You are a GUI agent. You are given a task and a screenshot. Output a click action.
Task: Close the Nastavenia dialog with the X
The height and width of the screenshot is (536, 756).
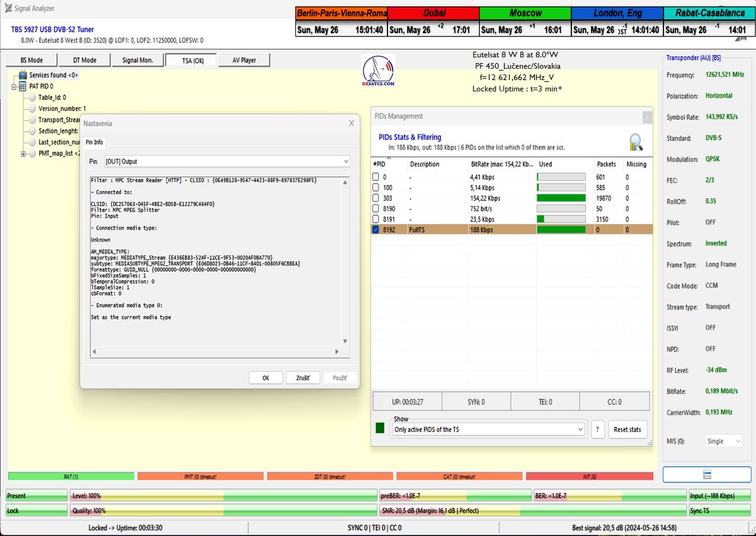coord(352,124)
